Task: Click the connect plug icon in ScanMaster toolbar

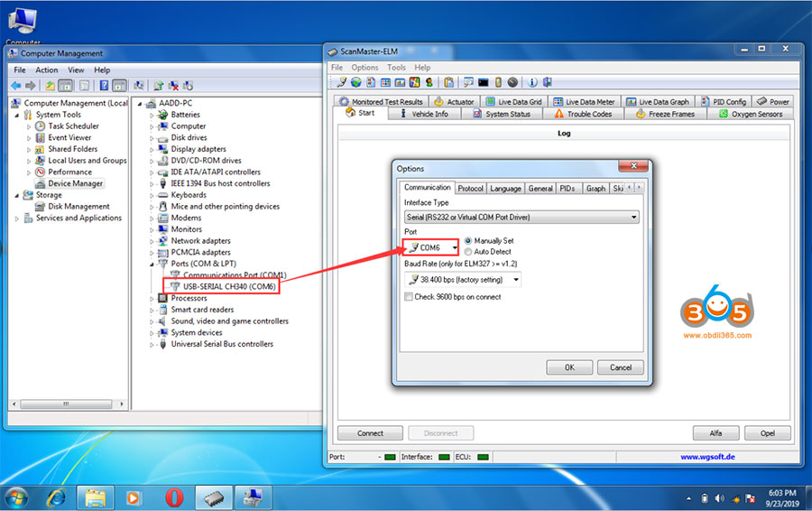Action: [x=342, y=82]
